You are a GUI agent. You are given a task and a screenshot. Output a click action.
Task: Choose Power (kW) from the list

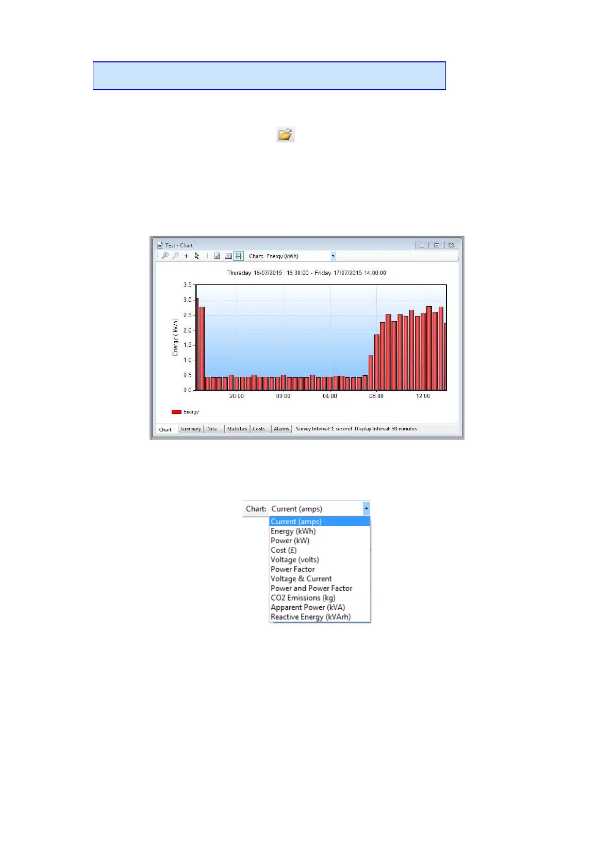tap(320, 541)
